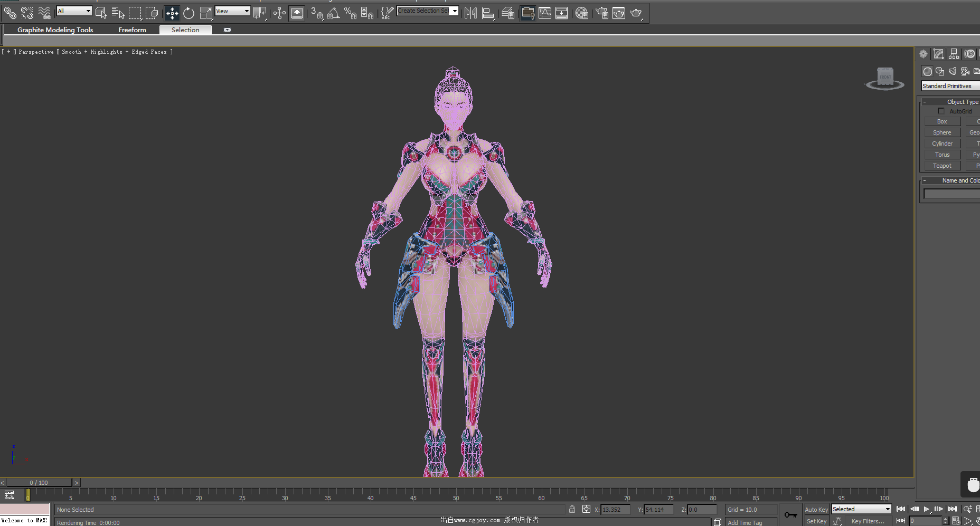Open the Schematic View
Image resolution: width=980 pixels, height=526 pixels.
[562, 13]
